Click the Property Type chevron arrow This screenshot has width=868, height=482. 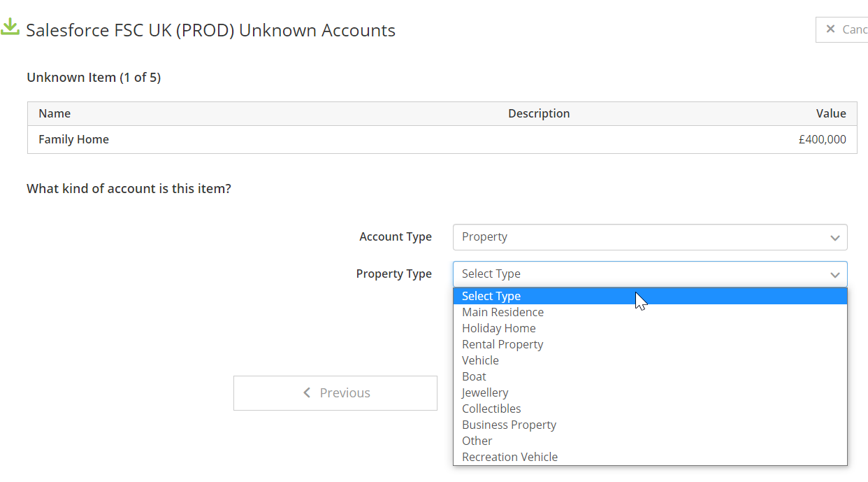pyautogui.click(x=834, y=275)
